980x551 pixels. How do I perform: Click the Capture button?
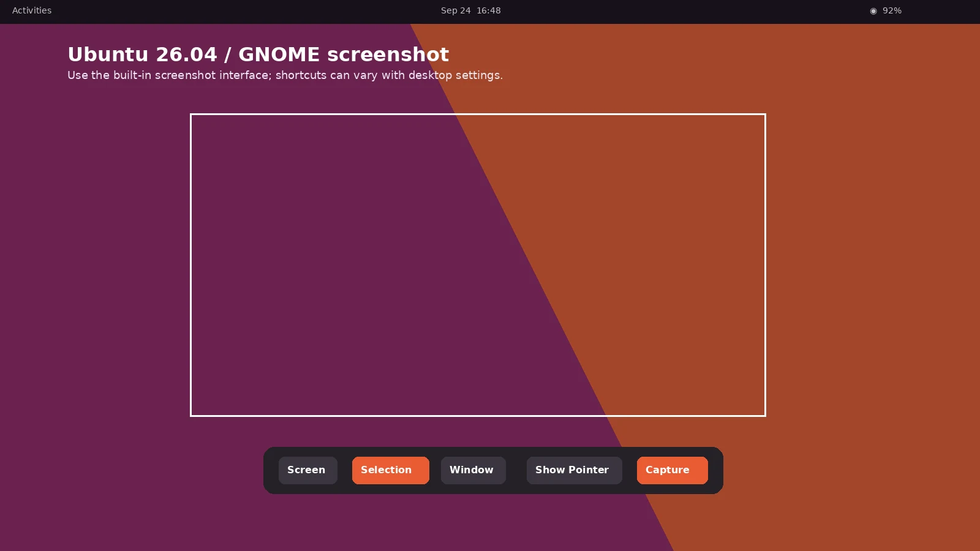pos(672,470)
